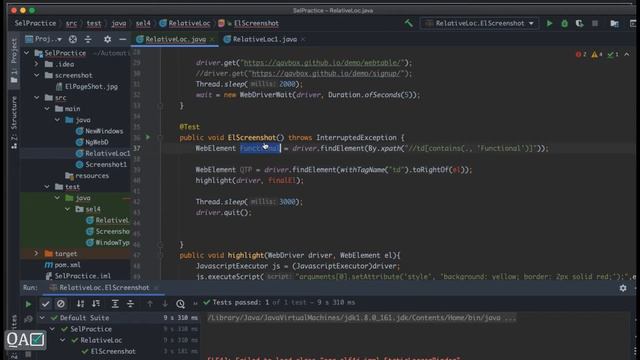Open project structure icon in the top toolbar
640x360 pixels.
pyautogui.click(x=614, y=24)
